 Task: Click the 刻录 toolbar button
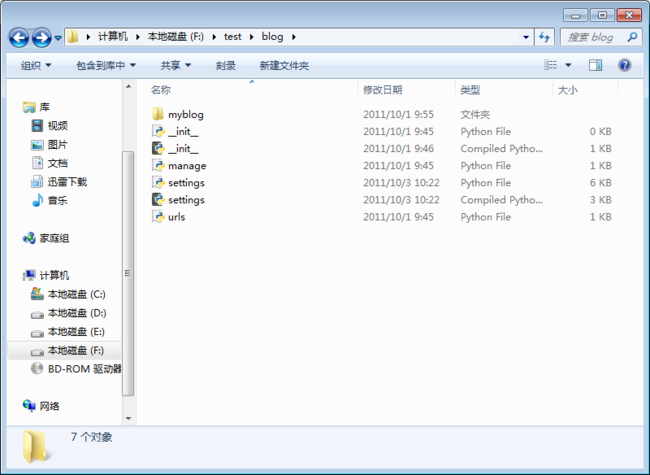click(226, 65)
